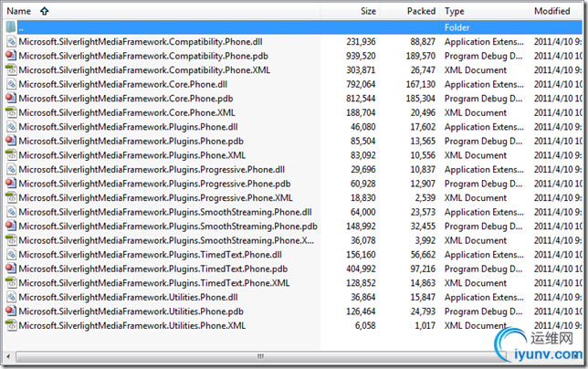The image size is (588, 369).
Task: Click the icon of Plugins.Phone.pdb
Action: tap(11, 142)
